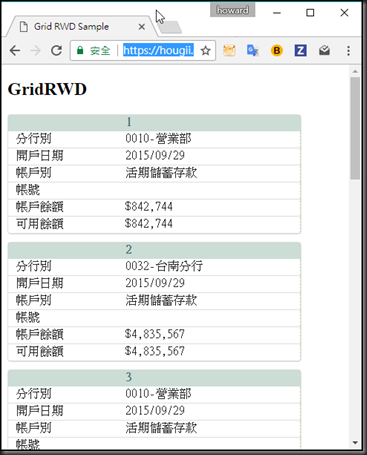The width and height of the screenshot is (367, 455).
Task: Click the scrollbar up arrow
Action: tap(355, 72)
